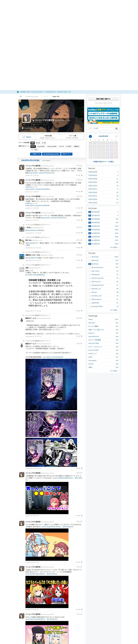Toggle 画像含む filter
Image resolution: width=138 pixels, height=644 pixels.
[77, 147]
